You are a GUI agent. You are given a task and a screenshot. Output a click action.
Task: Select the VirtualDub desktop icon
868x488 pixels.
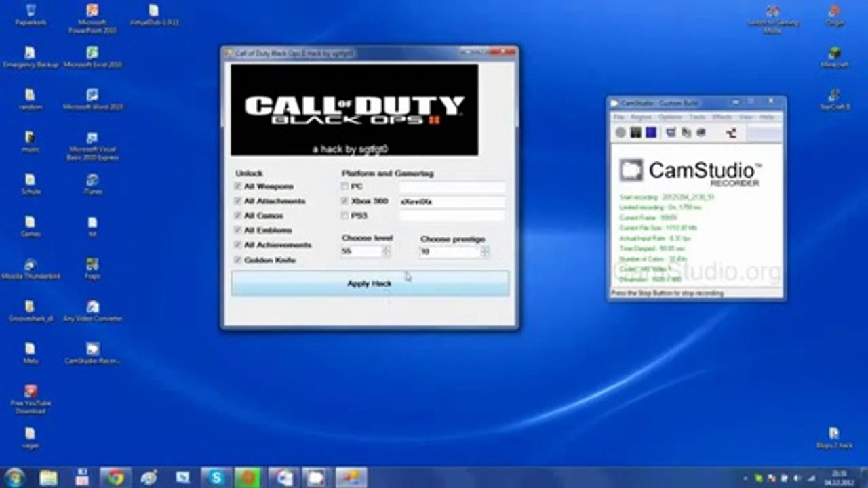[154, 15]
